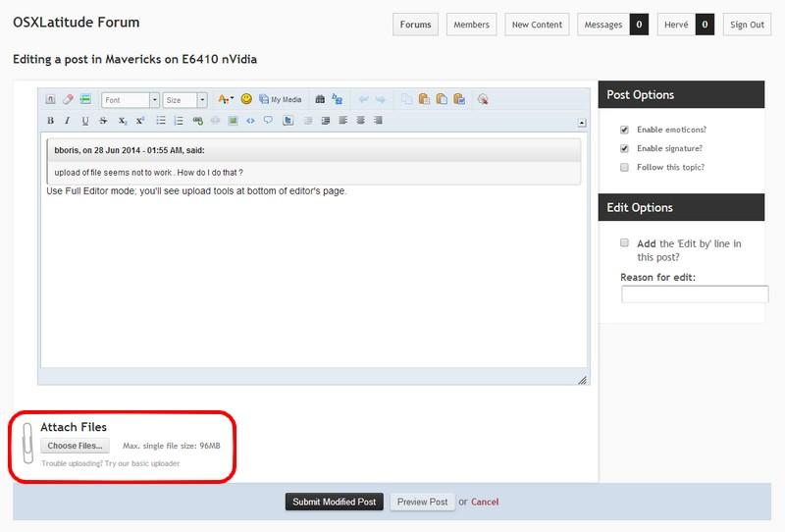
Task: Click the Unlink icon
Action: [215, 120]
